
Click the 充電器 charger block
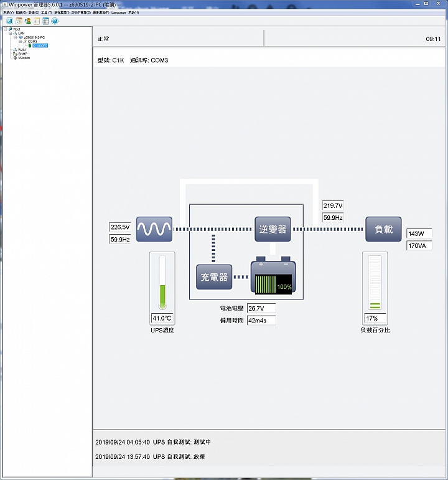214,277
